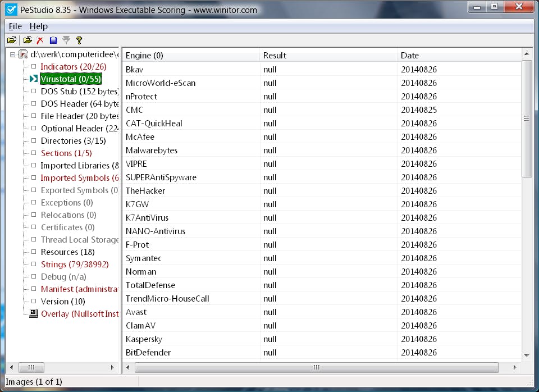Click the square icon beside Certificates

(34, 227)
